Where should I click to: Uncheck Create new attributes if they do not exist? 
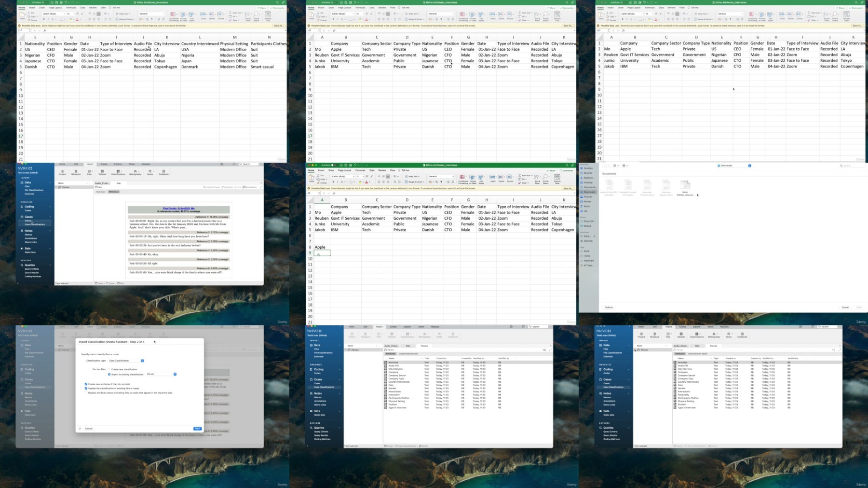(86, 384)
